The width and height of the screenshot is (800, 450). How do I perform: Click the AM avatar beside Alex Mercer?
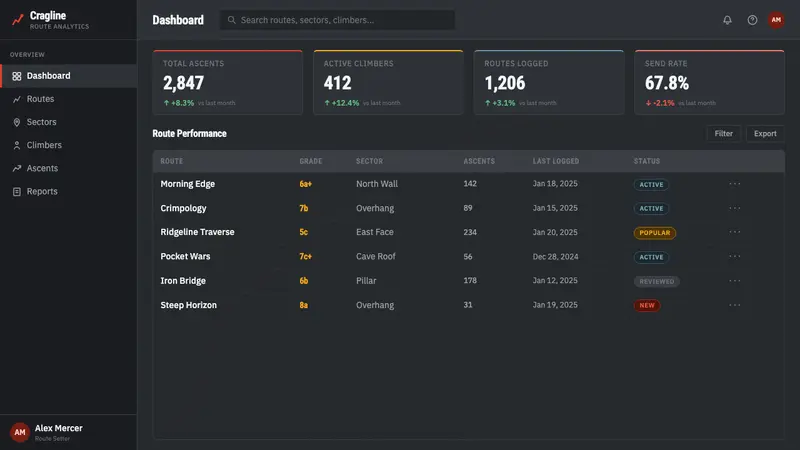[x=20, y=432]
